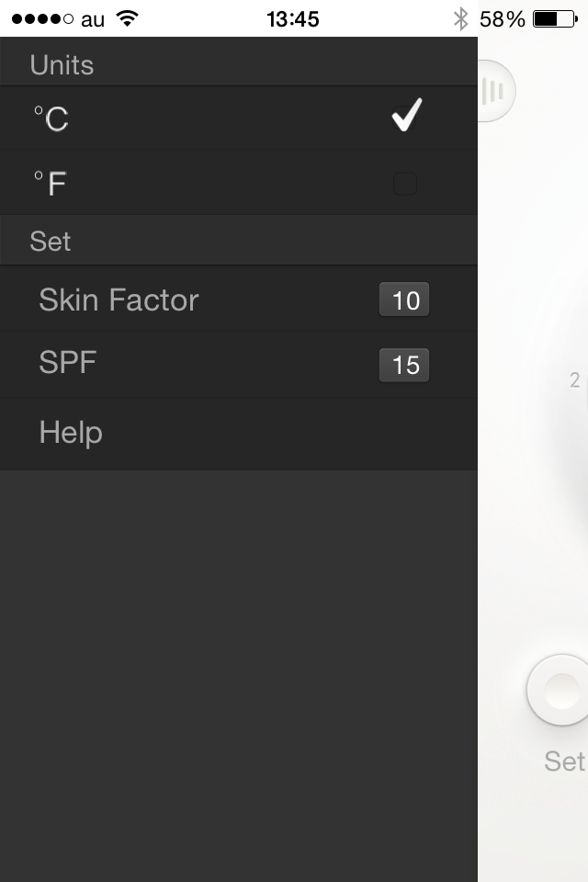Select the °F units row label
Image resolution: width=588 pixels, height=882 pixels.
[51, 183]
